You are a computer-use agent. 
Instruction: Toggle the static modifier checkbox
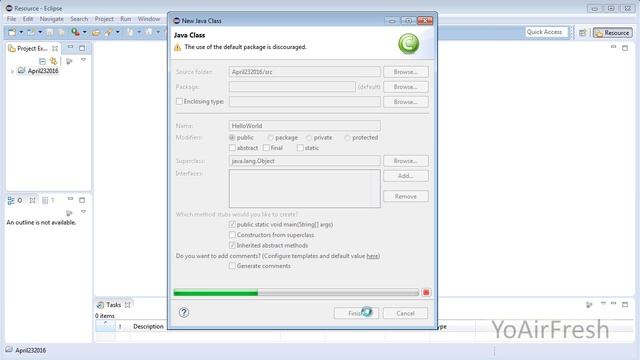click(300, 148)
